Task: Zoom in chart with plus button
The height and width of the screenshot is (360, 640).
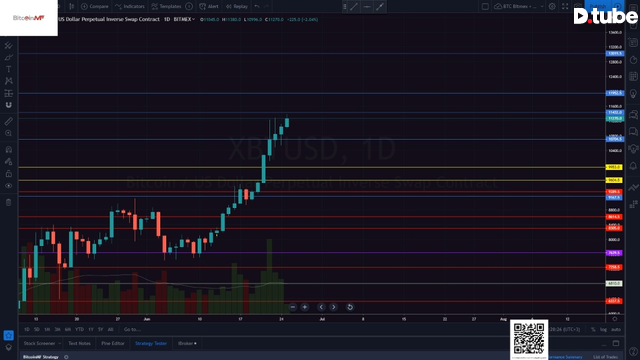Action: [x=305, y=307]
